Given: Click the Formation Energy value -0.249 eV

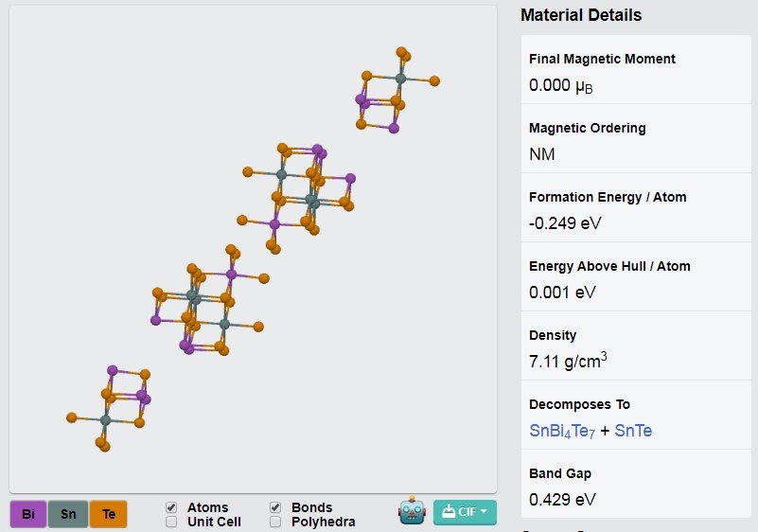Looking at the screenshot, I should [x=565, y=223].
